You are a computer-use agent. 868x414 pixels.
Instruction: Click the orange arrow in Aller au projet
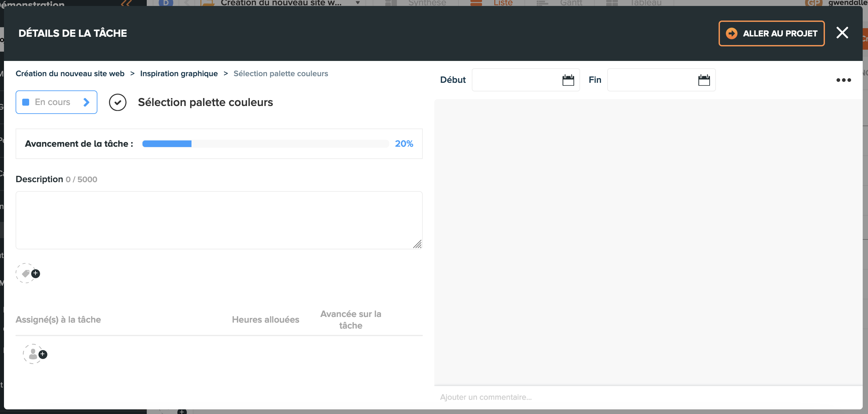731,33
